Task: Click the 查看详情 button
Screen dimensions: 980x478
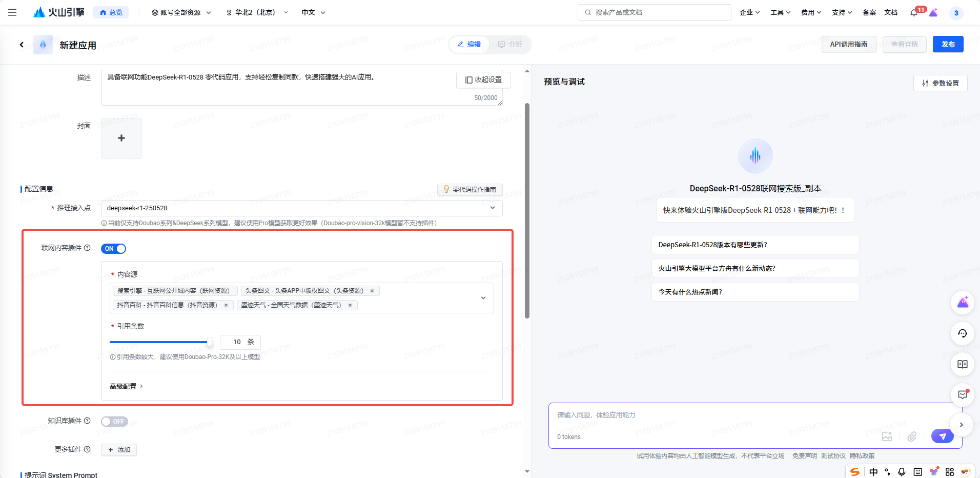Action: point(904,44)
